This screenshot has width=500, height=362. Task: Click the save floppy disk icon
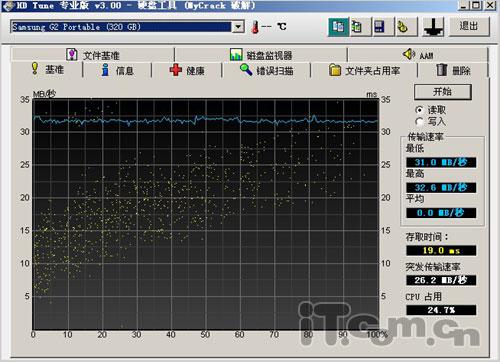tap(380, 27)
